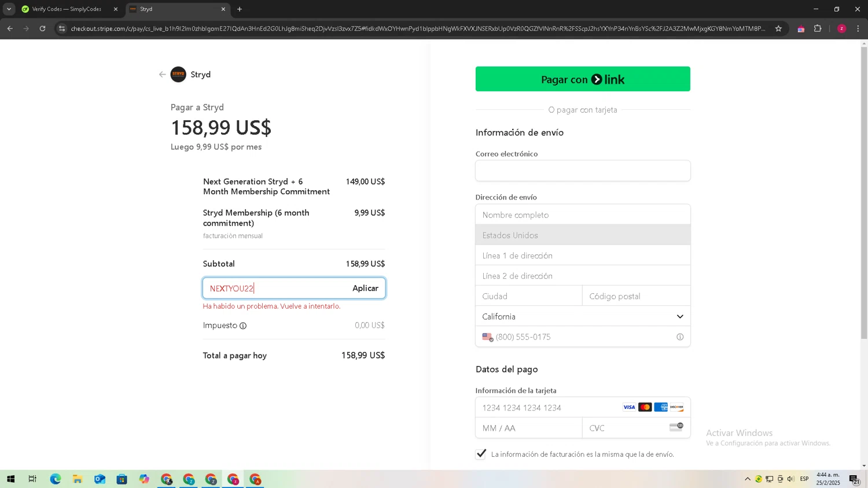
Task: Click the MM / AA expiry field
Action: pyautogui.click(x=529, y=428)
